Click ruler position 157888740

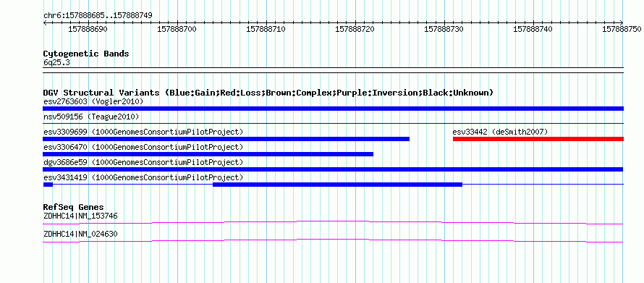533,29
